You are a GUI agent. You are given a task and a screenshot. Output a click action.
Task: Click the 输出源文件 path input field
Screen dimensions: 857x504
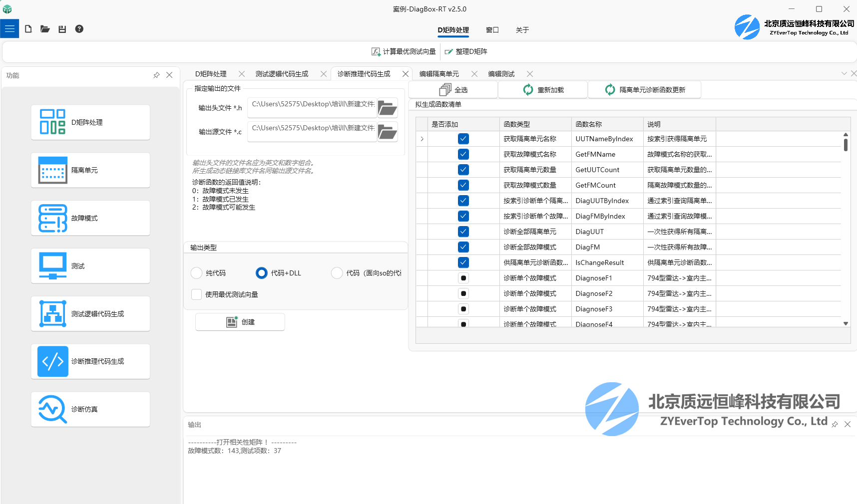[x=312, y=132]
